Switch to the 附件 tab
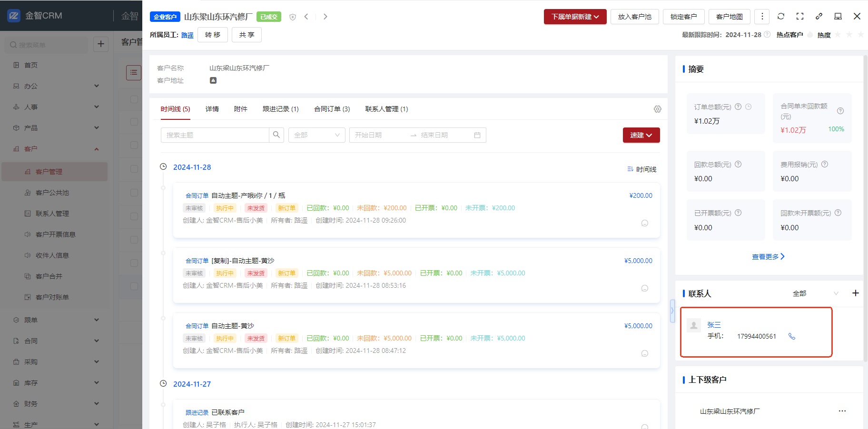 click(x=241, y=109)
